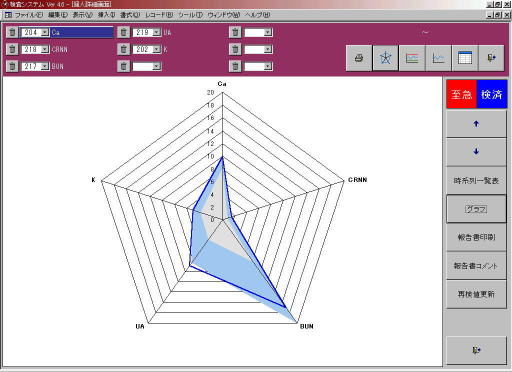Click the printer icon in toolbar
This screenshot has width=512, height=372.
click(x=359, y=58)
